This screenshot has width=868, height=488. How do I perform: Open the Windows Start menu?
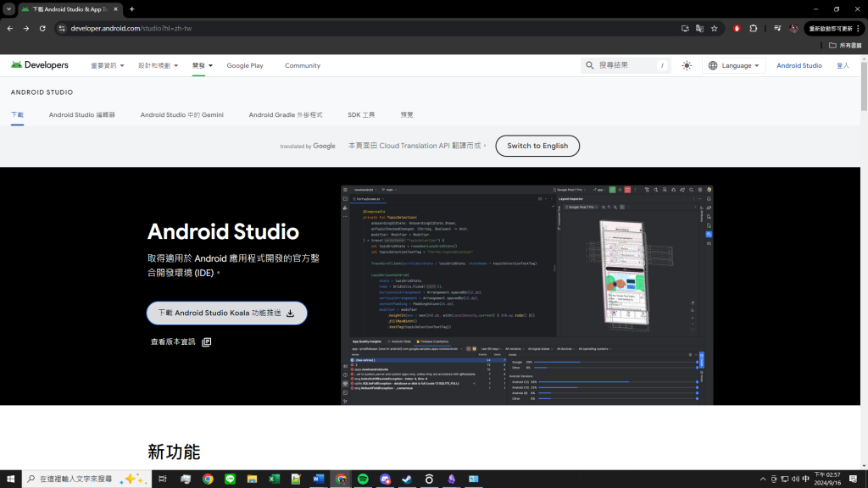[x=10, y=480]
